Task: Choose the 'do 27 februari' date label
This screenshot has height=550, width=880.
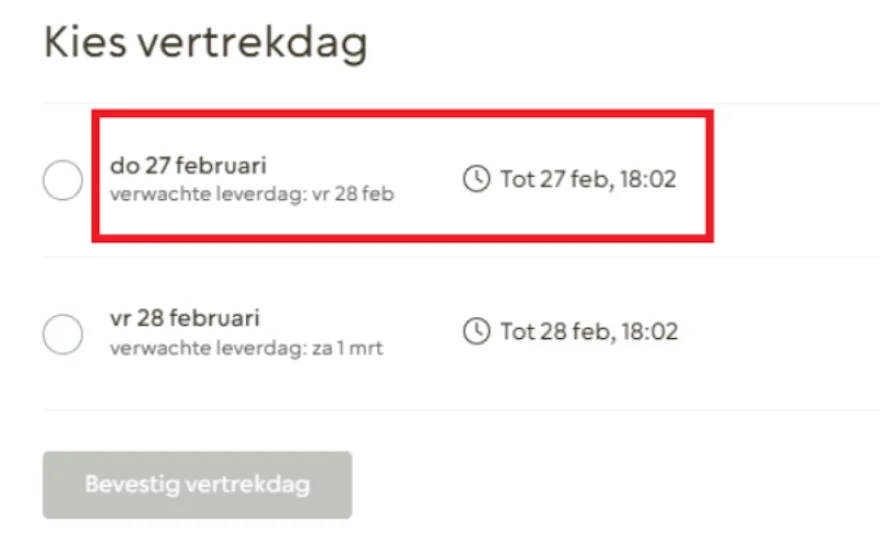Action: (x=188, y=166)
